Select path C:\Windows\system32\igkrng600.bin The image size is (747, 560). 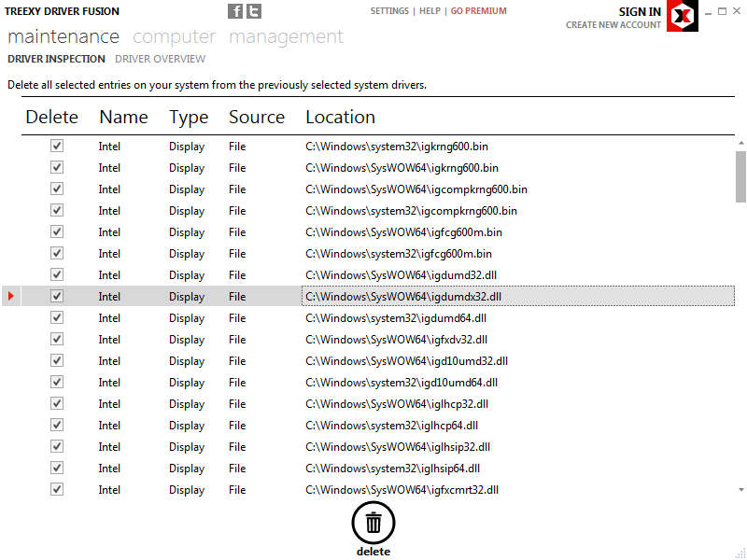[397, 147]
